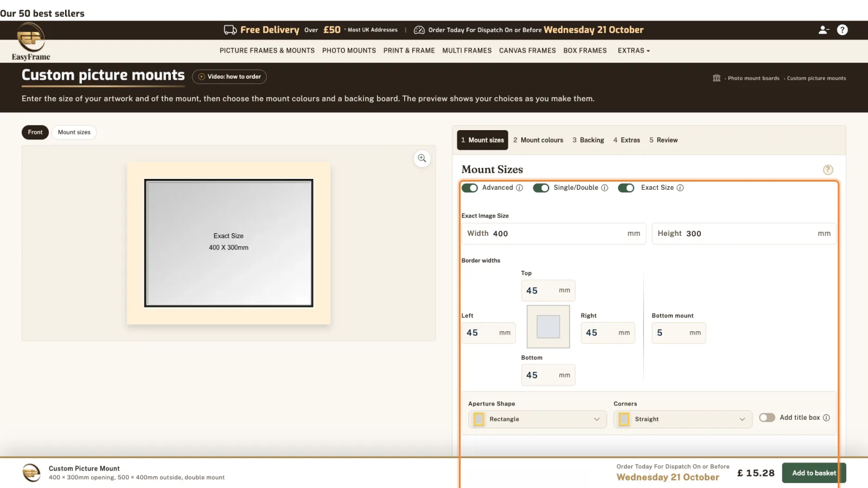Screen dimensions: 868x488
Task: Show info for Add title box
Action: pyautogui.click(x=826, y=418)
